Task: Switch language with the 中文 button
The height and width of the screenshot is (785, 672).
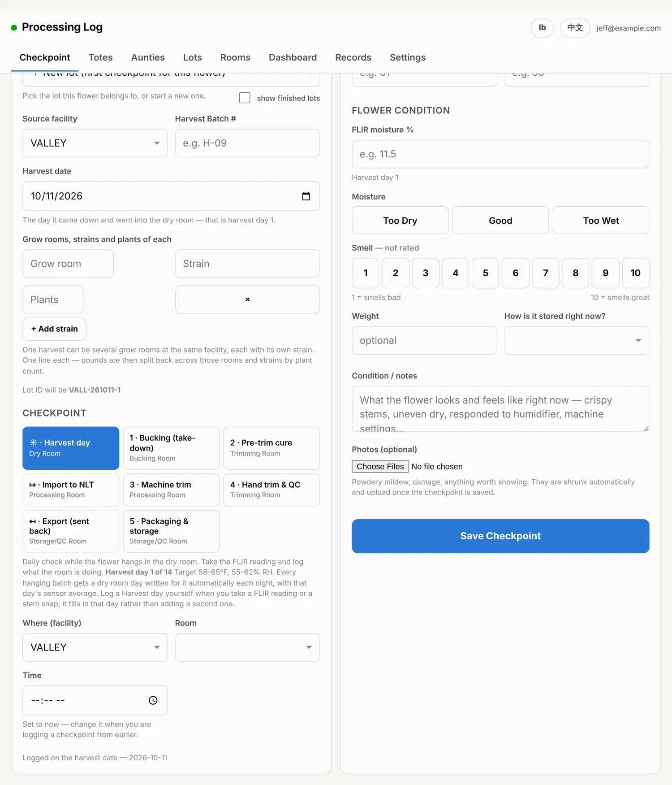Action: [575, 28]
